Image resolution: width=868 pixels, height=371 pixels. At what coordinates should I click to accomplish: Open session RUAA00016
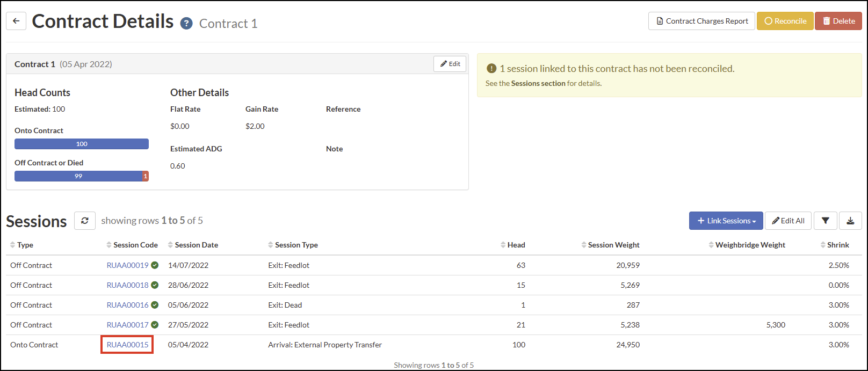pyautogui.click(x=127, y=305)
